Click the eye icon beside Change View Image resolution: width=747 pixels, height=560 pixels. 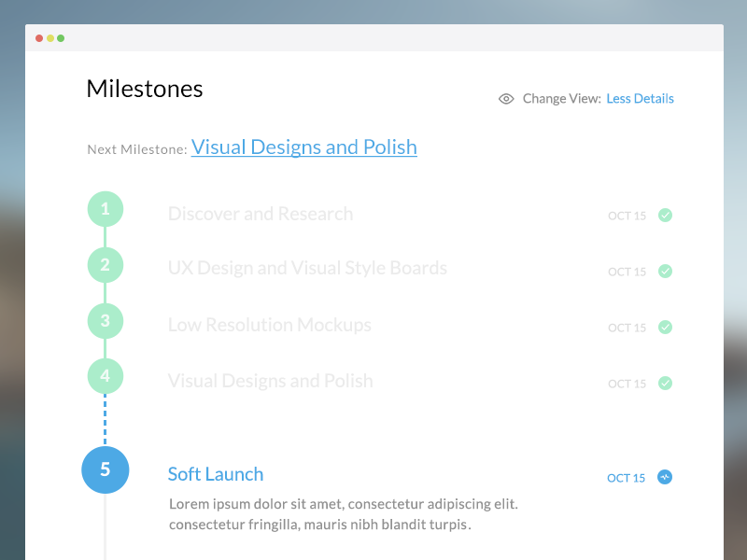tap(506, 99)
